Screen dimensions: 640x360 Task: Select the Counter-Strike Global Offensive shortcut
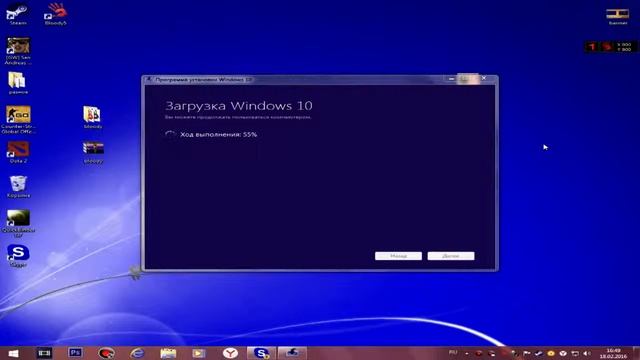point(18,119)
